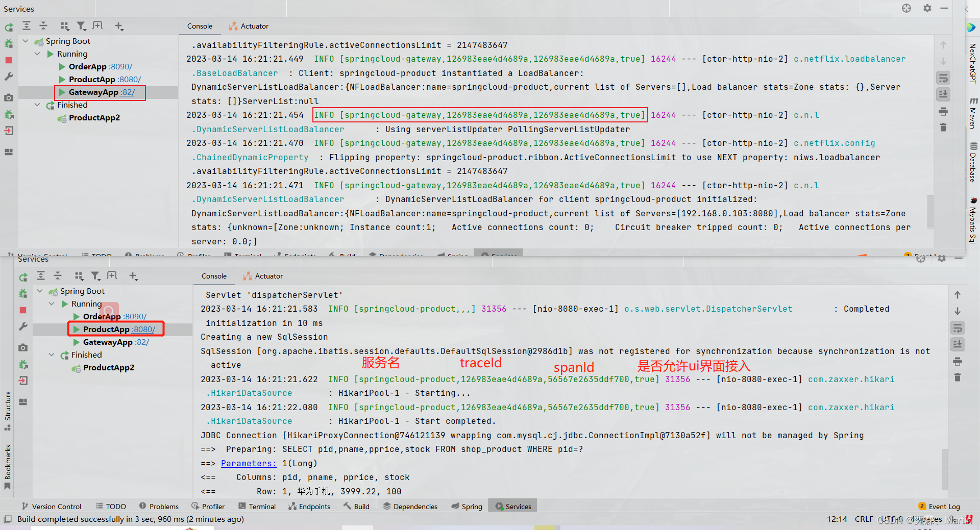Open the Terminal tool window tab
Screen dimensions: 980x530
coord(257,507)
